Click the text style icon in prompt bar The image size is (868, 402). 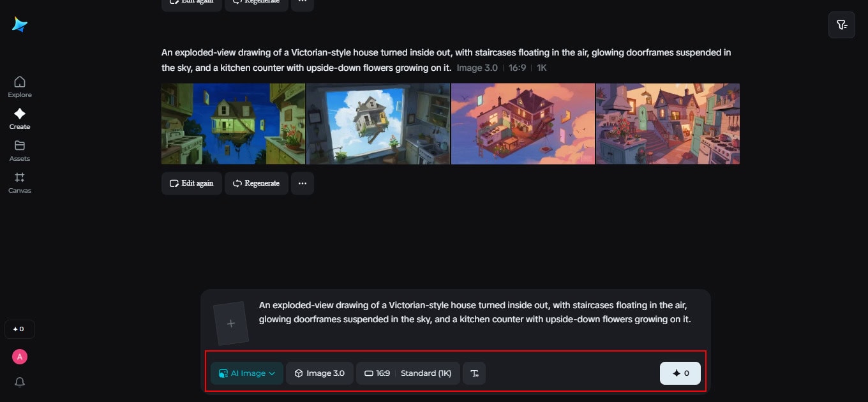point(474,373)
